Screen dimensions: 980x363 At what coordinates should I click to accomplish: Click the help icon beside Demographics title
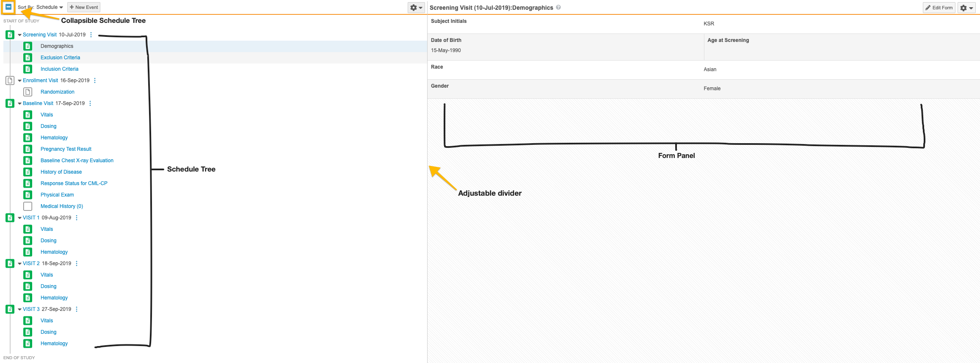(558, 7)
